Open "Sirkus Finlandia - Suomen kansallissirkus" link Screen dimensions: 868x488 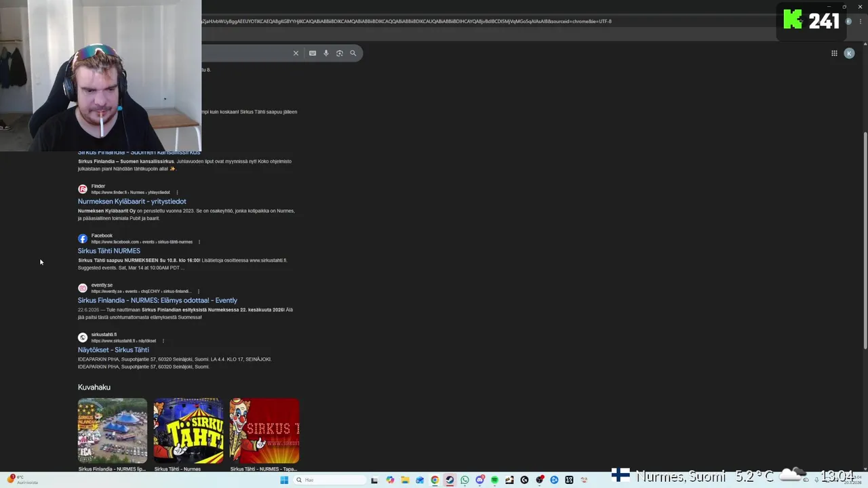coord(139,152)
